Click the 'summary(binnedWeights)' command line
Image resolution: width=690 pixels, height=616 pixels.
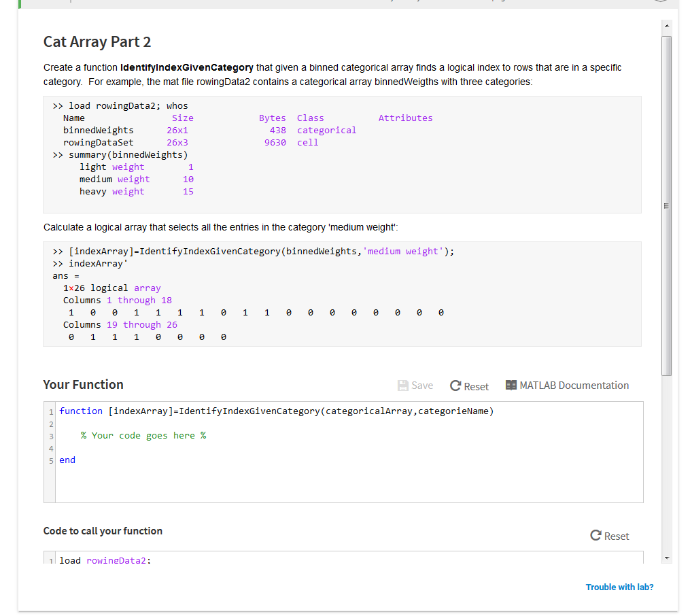(120, 155)
